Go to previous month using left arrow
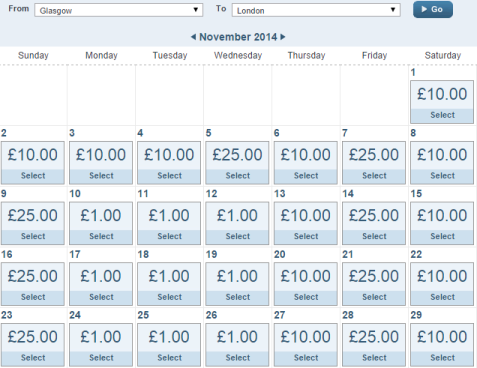This screenshot has width=477, height=368. [193, 37]
